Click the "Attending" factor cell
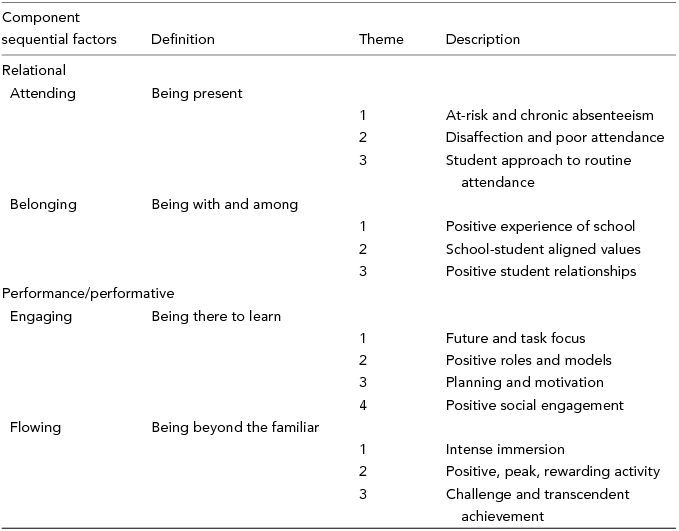 click(42, 94)
